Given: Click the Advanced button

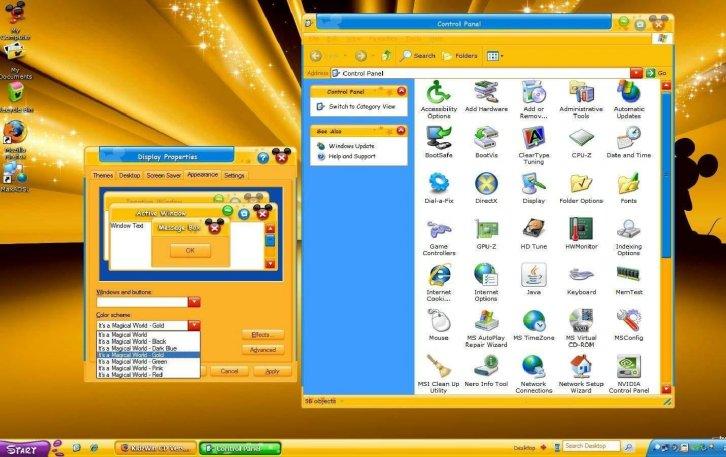Looking at the screenshot, I should pyautogui.click(x=263, y=350).
